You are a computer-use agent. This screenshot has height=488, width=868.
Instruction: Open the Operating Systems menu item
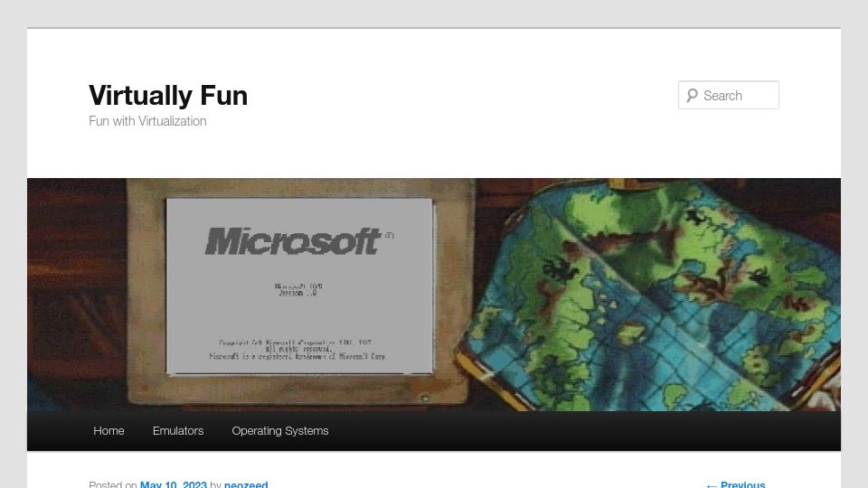click(280, 430)
